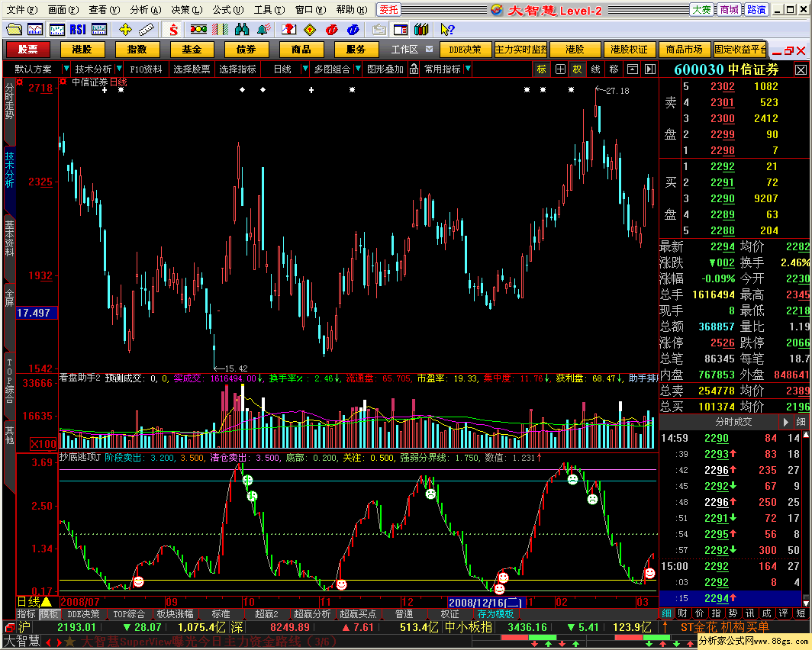Open the 工作区 dropdown arrow
The height and width of the screenshot is (650, 812).
point(430,49)
